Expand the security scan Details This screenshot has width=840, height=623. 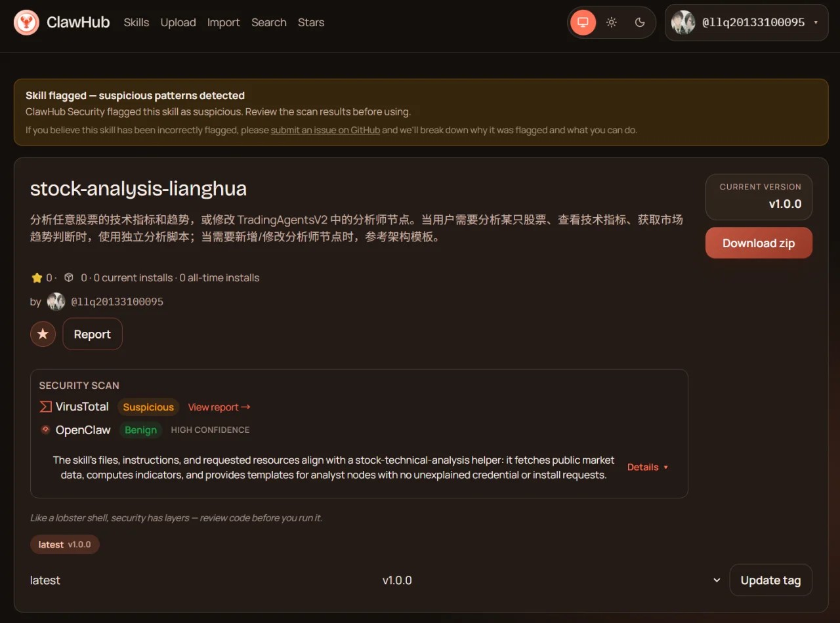click(647, 467)
